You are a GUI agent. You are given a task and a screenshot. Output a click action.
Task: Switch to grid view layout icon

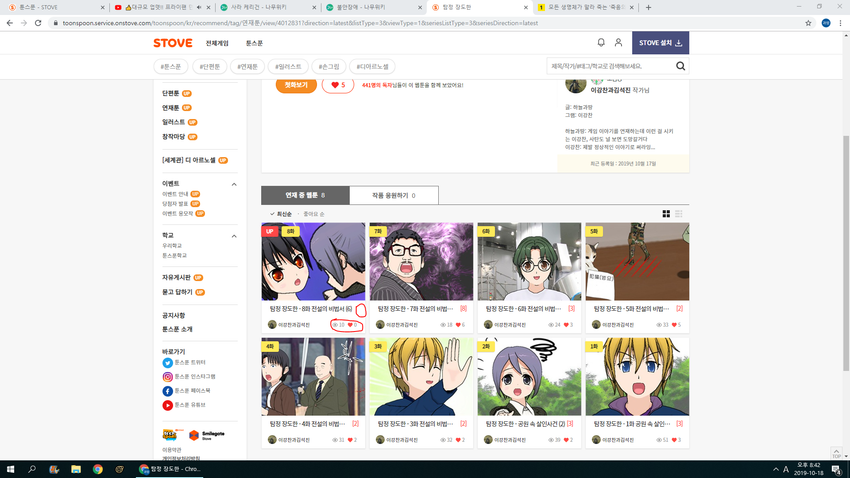pyautogui.click(x=666, y=214)
